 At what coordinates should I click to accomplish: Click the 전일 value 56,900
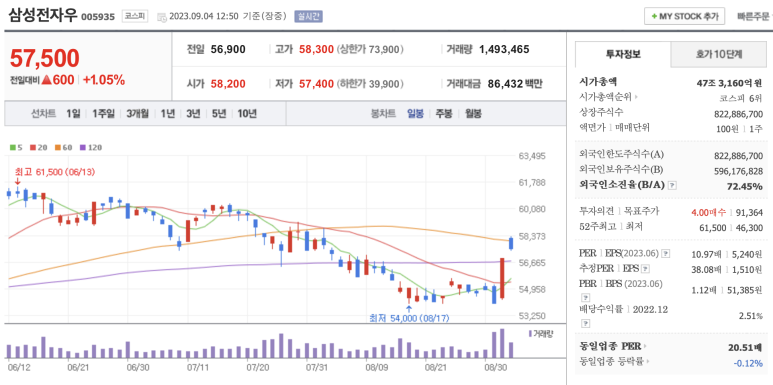[x=228, y=49]
